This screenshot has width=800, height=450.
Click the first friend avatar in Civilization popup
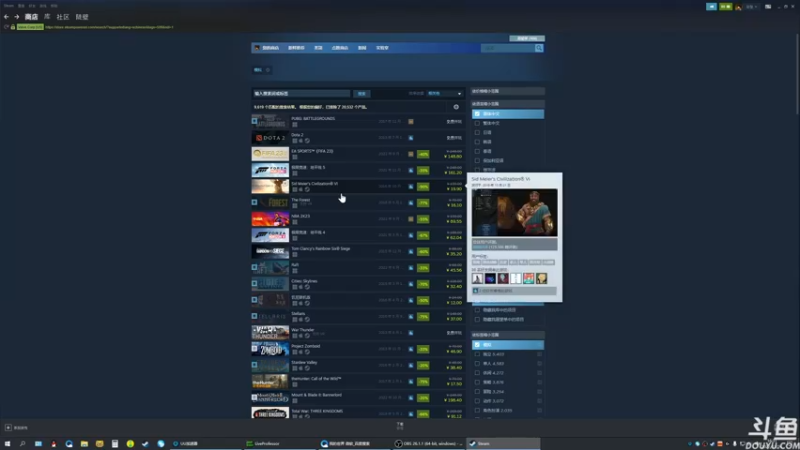477,278
